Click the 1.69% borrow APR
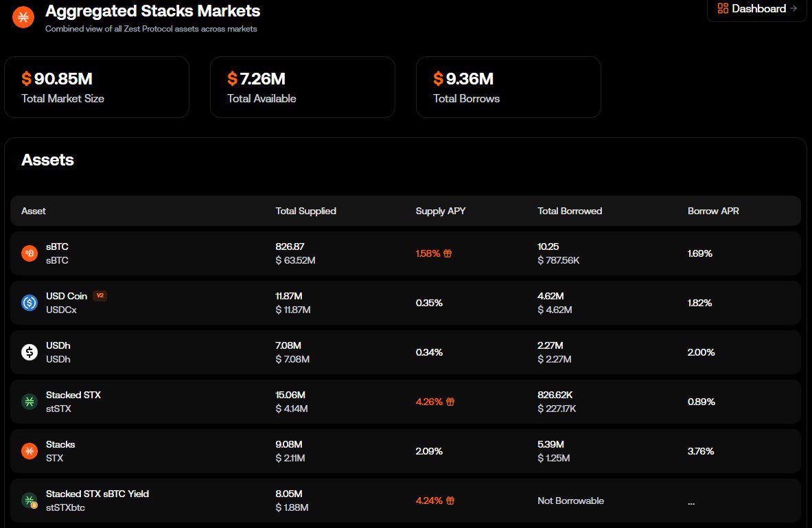The width and height of the screenshot is (812, 528). 700,253
